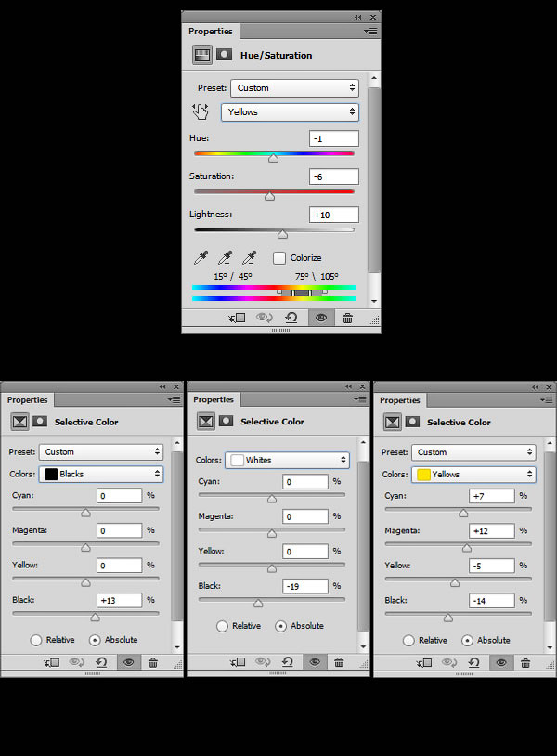
Task: Select Absolute in Whites Selective Color panel
Action: pyautogui.click(x=281, y=626)
